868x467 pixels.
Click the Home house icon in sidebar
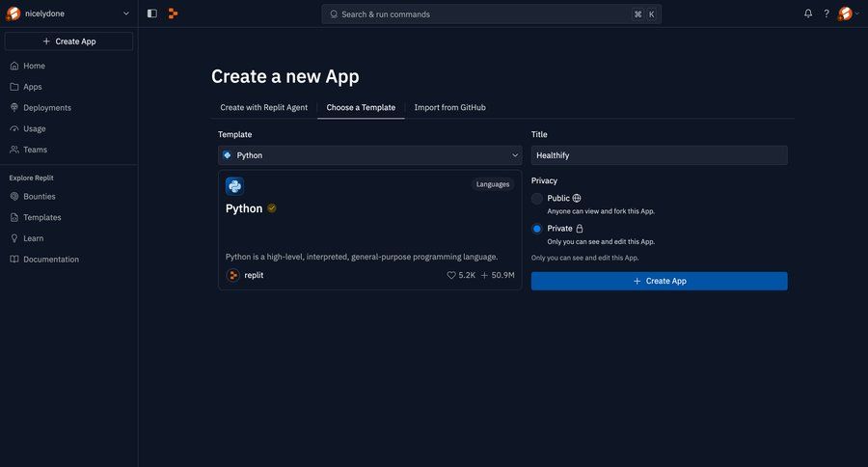14,66
